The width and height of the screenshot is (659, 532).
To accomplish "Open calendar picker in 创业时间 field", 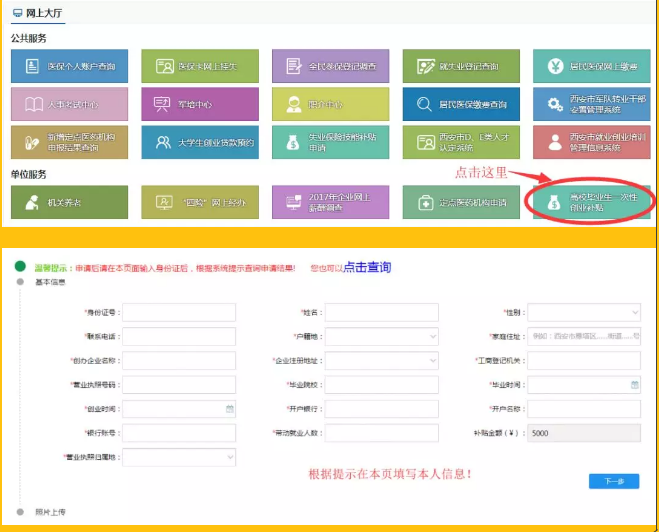I will 229,408.
